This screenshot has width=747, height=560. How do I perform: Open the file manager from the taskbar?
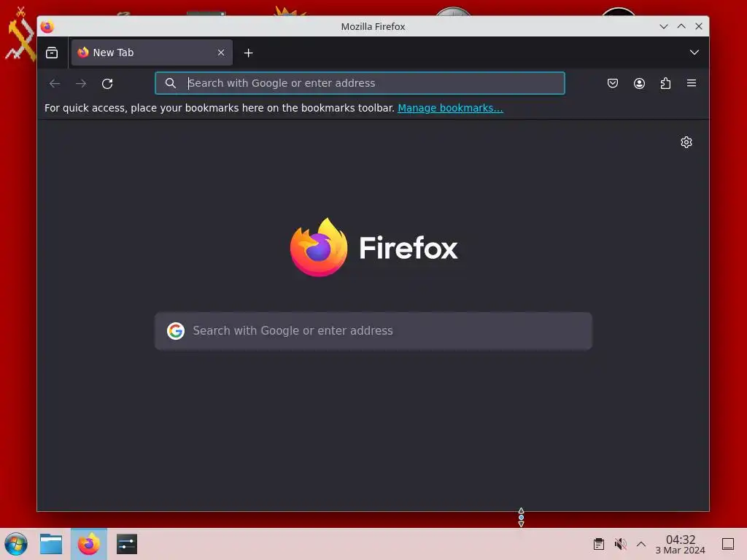51,544
